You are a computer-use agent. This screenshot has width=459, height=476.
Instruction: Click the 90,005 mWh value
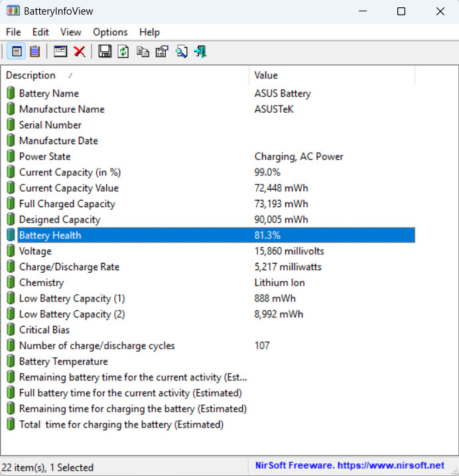(x=281, y=220)
